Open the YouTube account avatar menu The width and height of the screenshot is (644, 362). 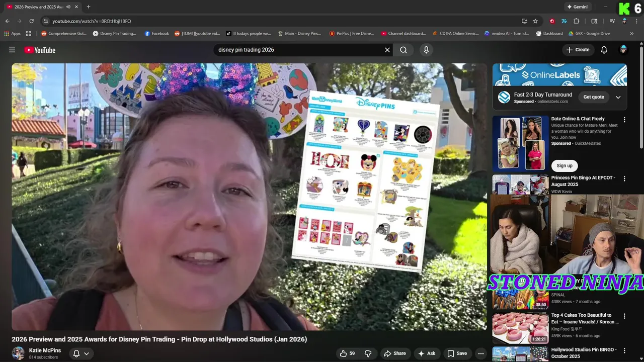point(623,50)
